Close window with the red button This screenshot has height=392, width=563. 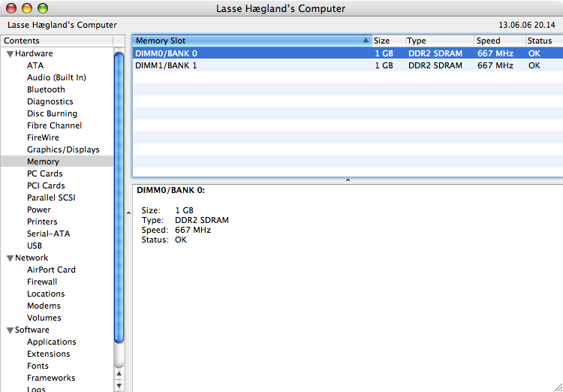[11, 8]
